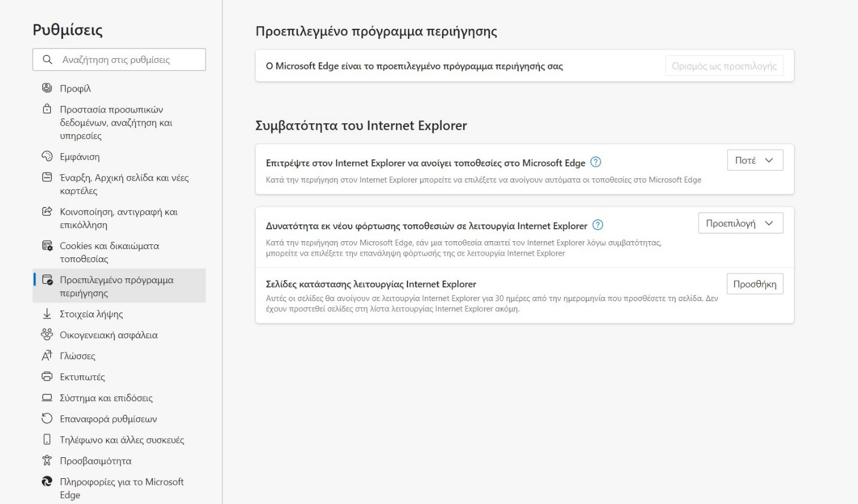Click the Εμφάνιση appearance icon
Viewport: 858px width, 504px height.
coord(47,156)
